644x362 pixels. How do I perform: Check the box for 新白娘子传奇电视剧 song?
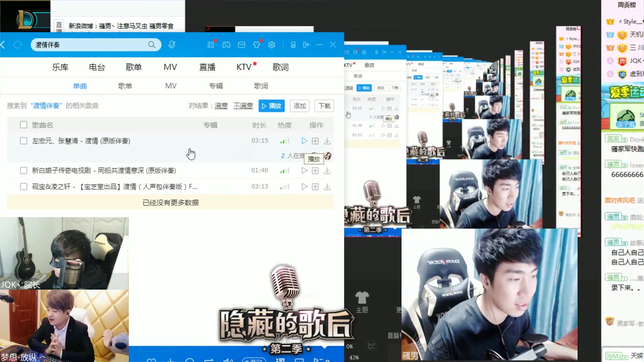click(24, 170)
